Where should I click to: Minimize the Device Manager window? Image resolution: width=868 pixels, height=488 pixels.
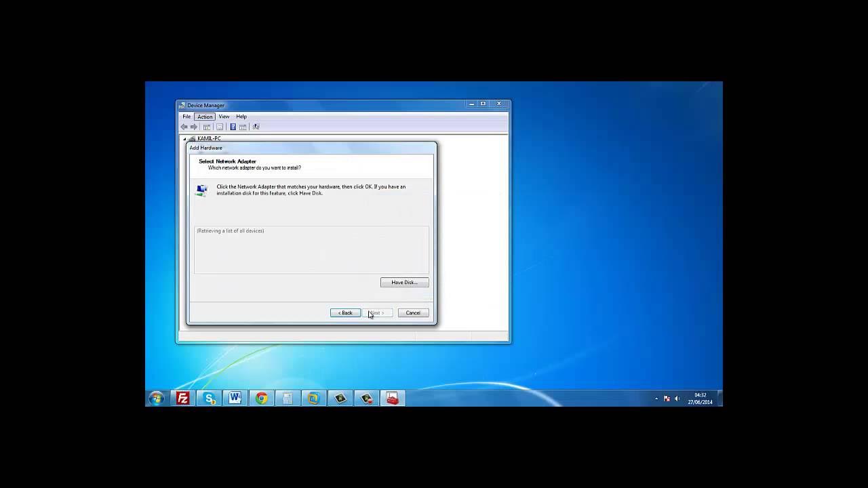point(471,104)
